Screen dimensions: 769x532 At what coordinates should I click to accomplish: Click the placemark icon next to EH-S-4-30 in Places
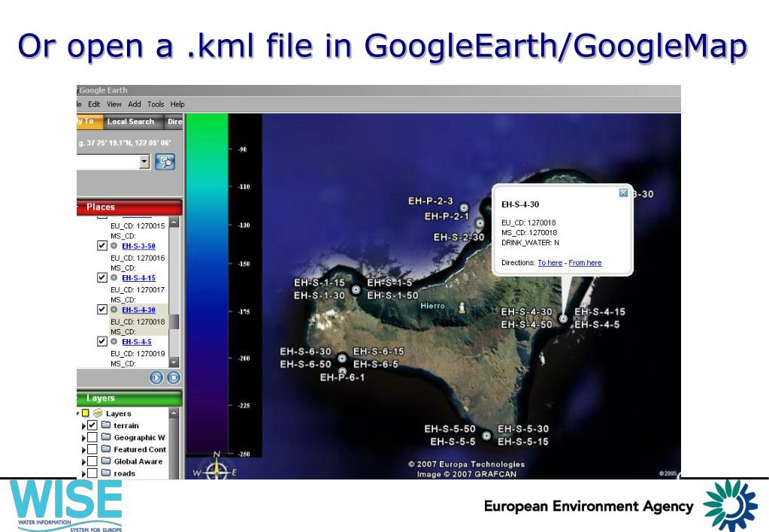tap(114, 310)
